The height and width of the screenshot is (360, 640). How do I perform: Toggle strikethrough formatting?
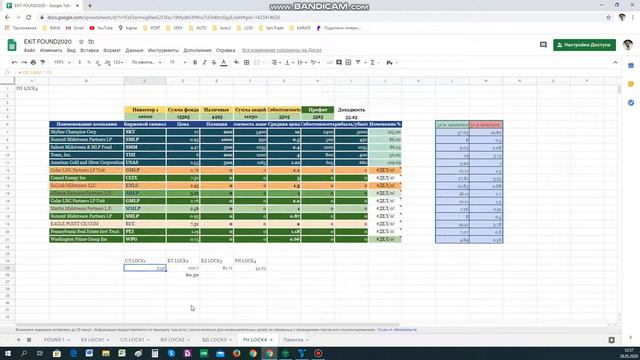[x=213, y=62]
